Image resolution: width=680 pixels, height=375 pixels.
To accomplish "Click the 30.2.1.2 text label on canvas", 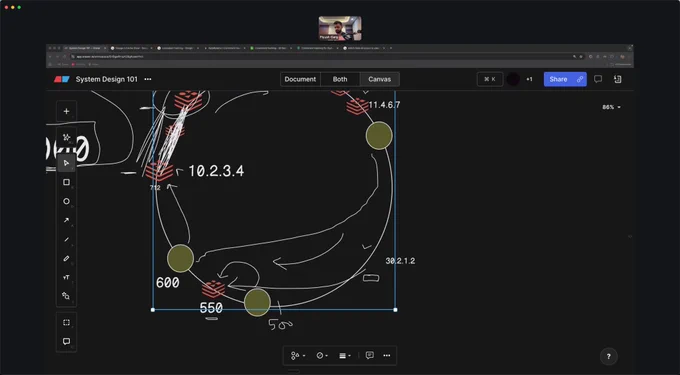I will [x=400, y=261].
